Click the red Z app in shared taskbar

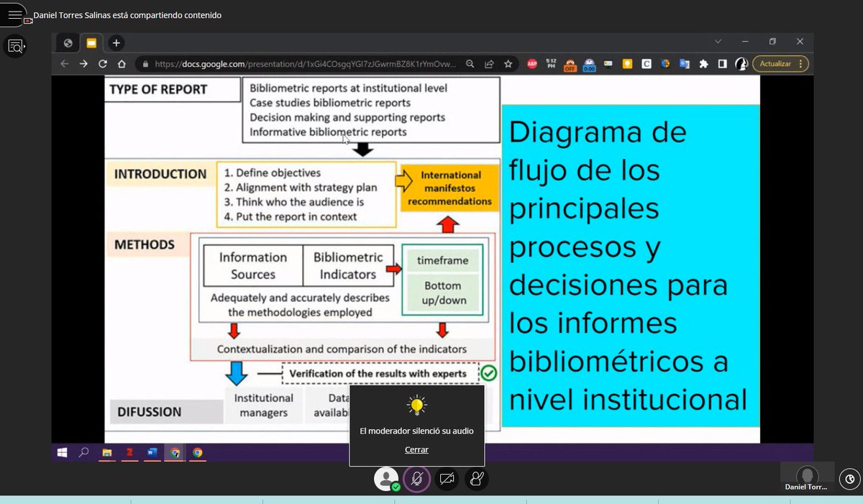pyautogui.click(x=129, y=452)
